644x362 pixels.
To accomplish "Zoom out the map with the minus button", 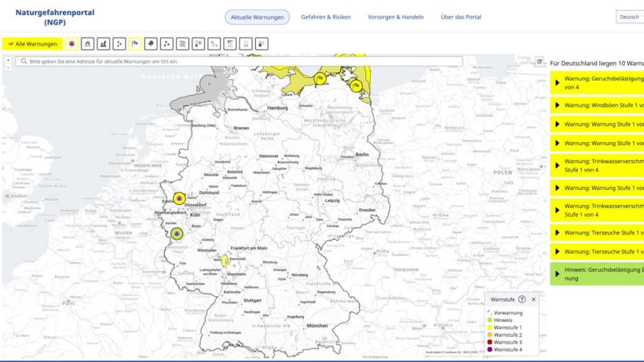I will 8,67.
